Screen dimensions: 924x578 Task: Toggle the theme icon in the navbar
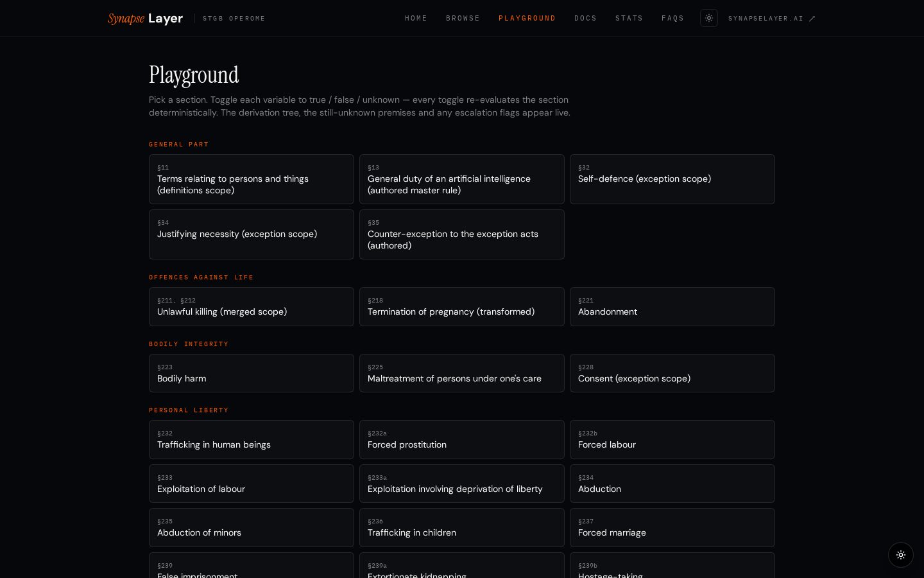708,18
